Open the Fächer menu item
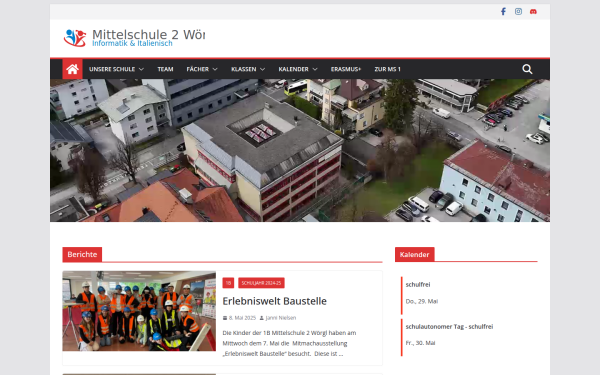 click(x=197, y=69)
